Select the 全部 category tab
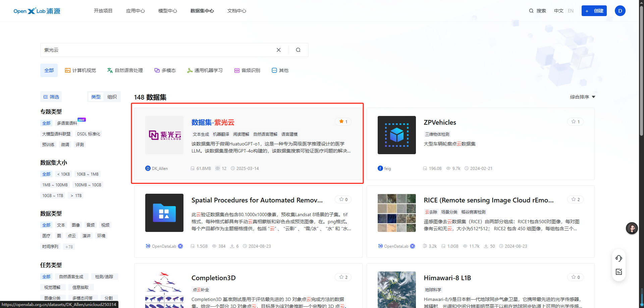644x308 pixels. pos(49,70)
